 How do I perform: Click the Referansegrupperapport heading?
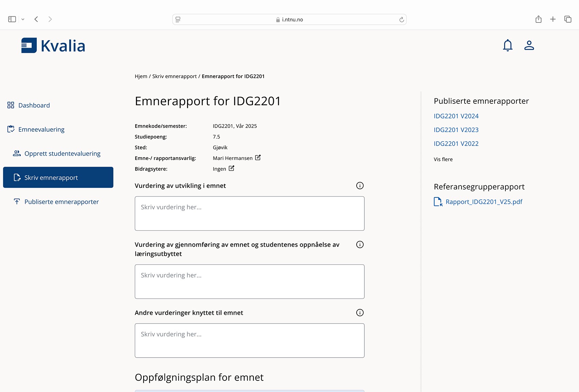point(479,187)
